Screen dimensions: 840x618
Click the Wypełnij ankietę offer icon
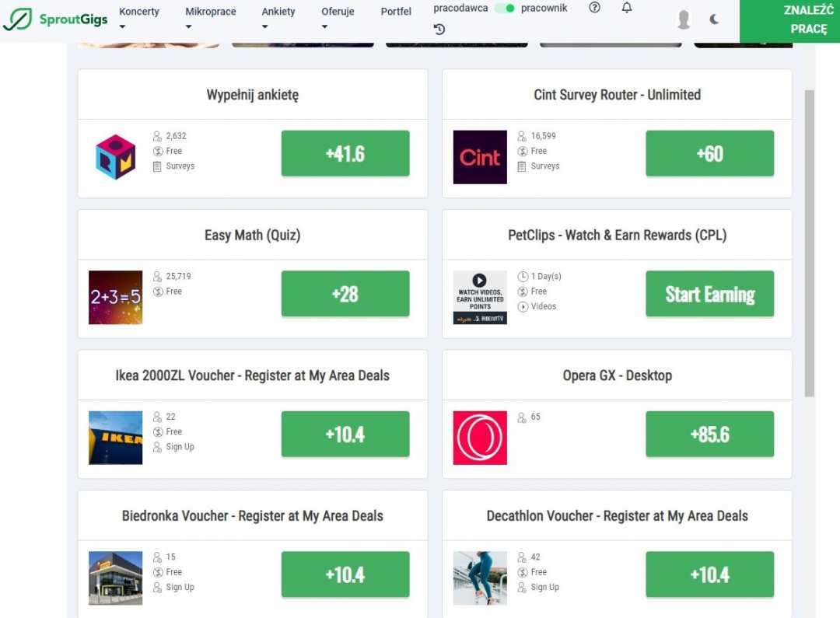(x=116, y=158)
